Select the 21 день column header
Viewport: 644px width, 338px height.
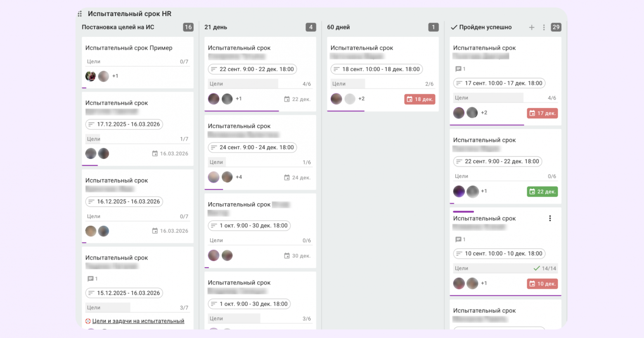pyautogui.click(x=215, y=27)
